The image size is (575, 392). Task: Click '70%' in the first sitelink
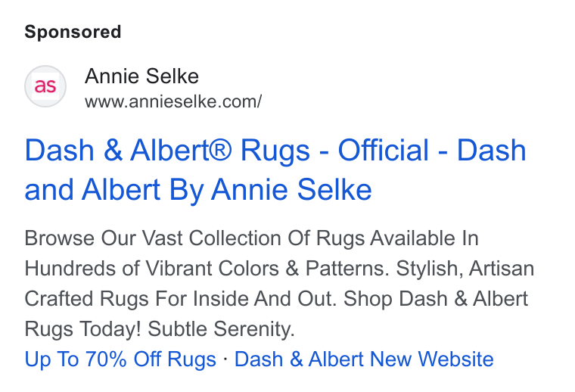coord(106,359)
